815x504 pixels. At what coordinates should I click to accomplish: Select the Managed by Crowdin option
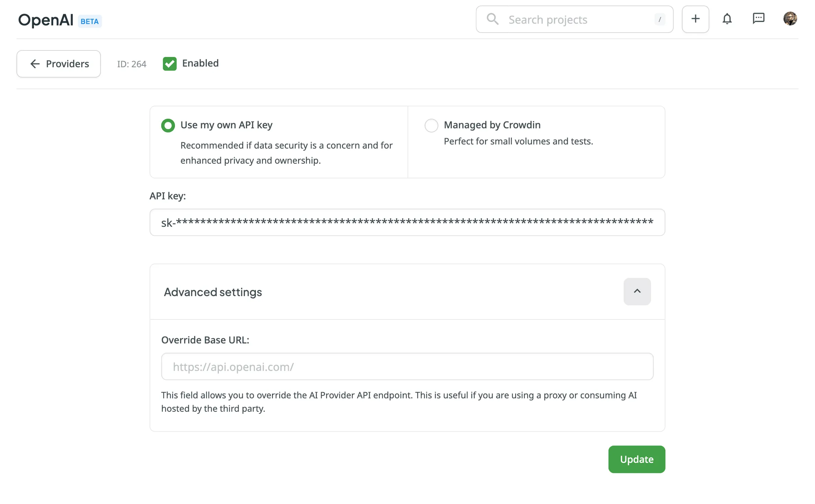[x=431, y=125]
